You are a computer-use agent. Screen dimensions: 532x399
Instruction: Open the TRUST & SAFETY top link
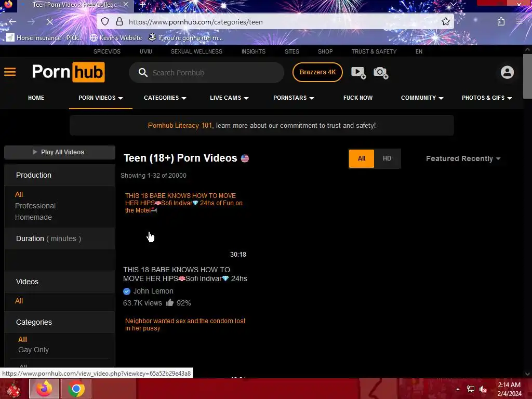coord(374,51)
